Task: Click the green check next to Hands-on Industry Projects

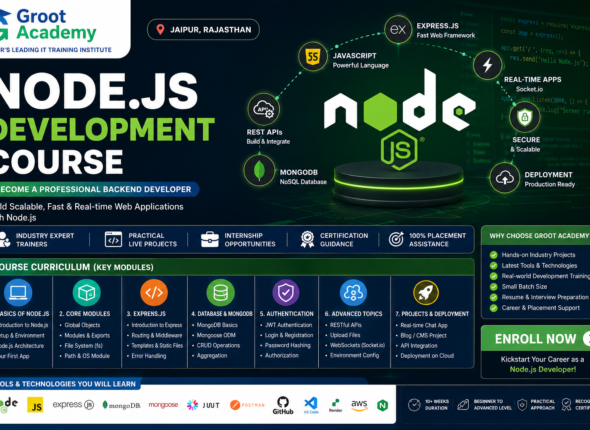Action: (493, 255)
